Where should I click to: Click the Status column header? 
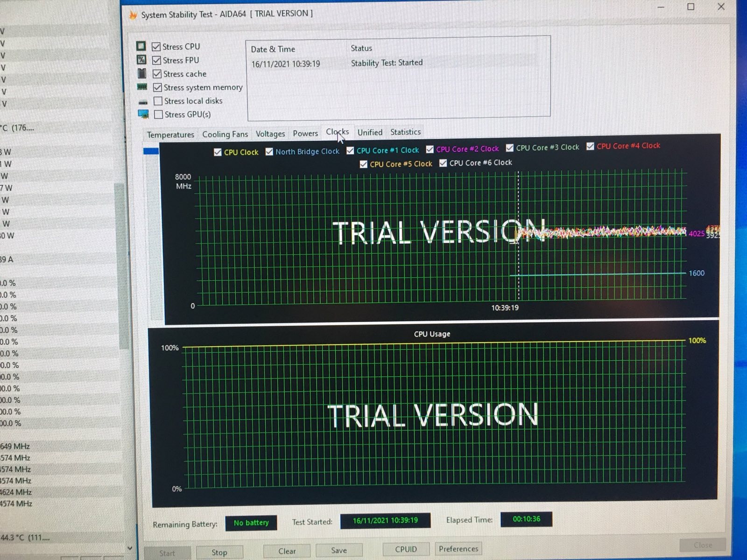(361, 48)
